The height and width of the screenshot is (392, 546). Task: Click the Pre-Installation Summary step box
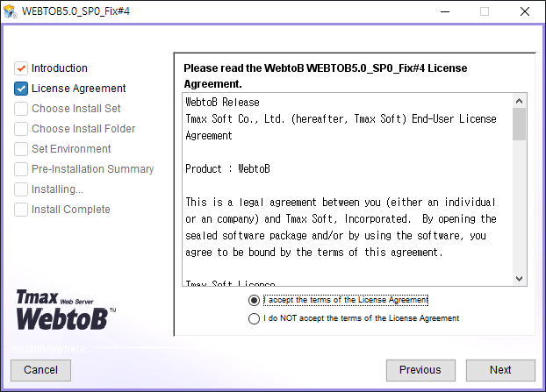[21, 169]
